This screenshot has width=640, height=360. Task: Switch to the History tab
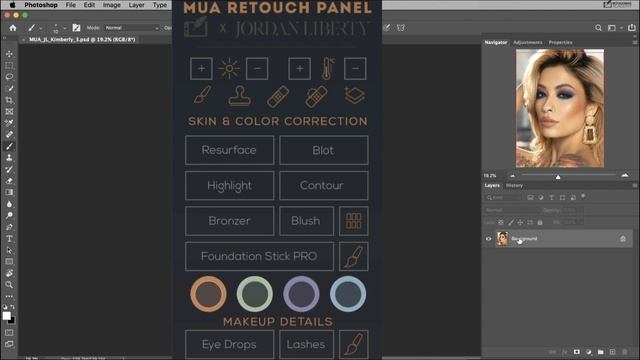click(x=514, y=185)
